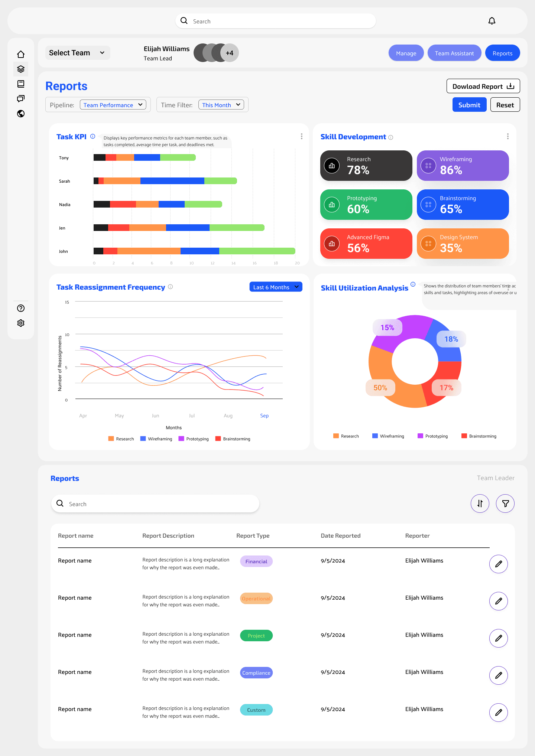Click the Reports table search field
The width and height of the screenshot is (535, 756).
pyautogui.click(x=155, y=504)
